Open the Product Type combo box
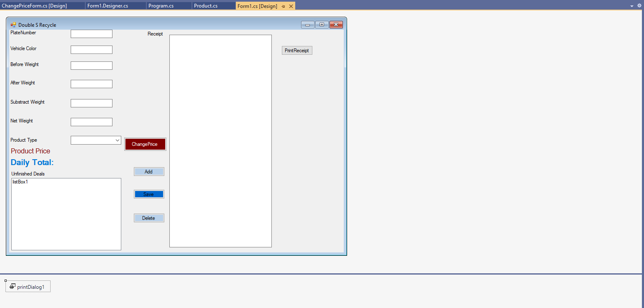The image size is (644, 308). tap(118, 140)
